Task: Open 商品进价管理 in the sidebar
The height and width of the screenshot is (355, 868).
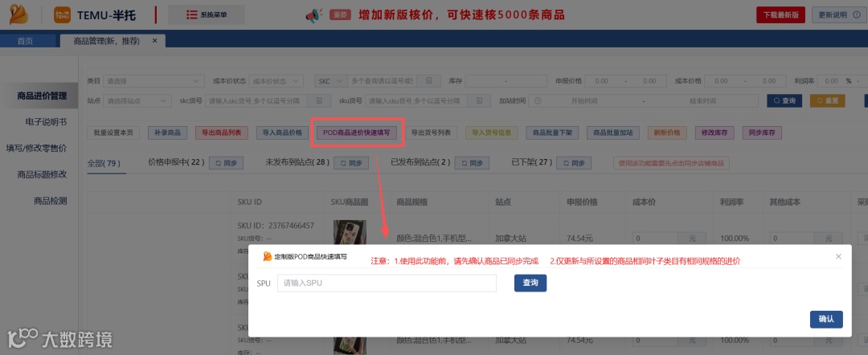Action: (42, 96)
